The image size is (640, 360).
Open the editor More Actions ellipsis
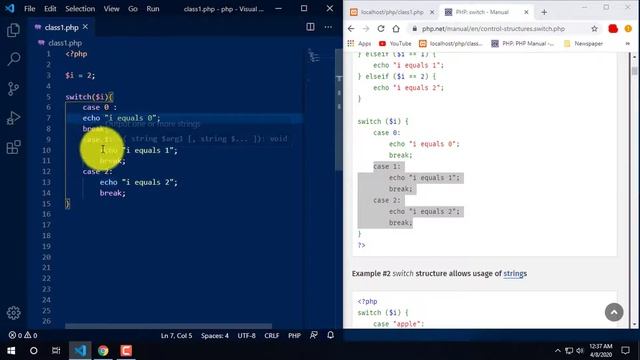pos(328,27)
